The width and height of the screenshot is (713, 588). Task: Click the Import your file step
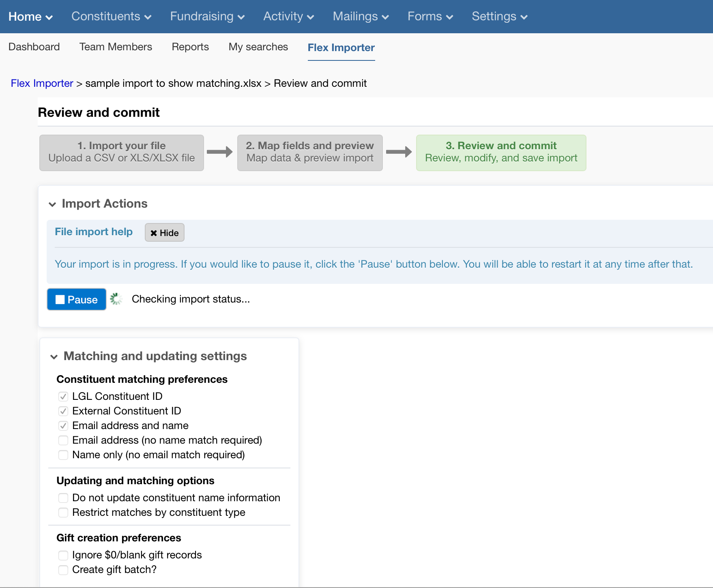pyautogui.click(x=121, y=152)
